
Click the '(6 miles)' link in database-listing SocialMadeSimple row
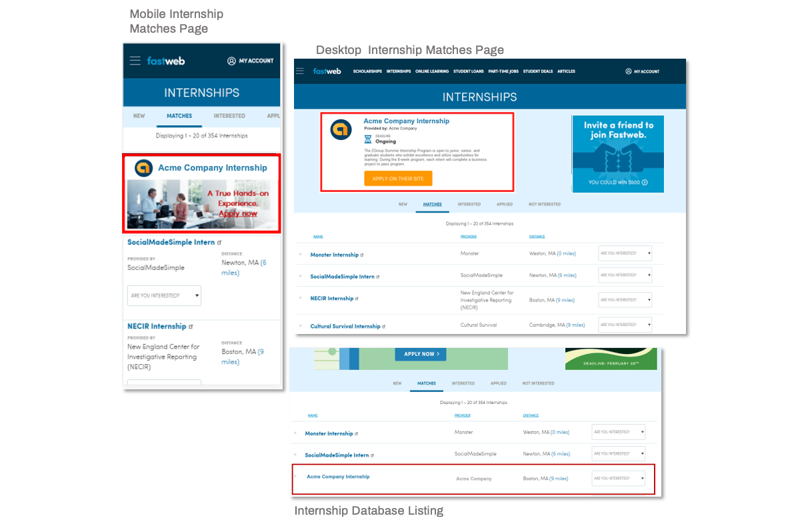[x=560, y=454]
